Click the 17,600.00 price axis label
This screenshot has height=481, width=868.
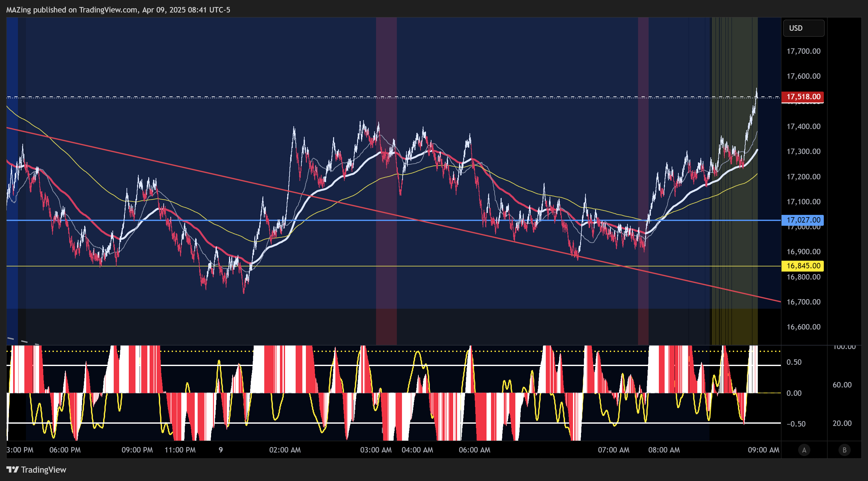point(803,76)
